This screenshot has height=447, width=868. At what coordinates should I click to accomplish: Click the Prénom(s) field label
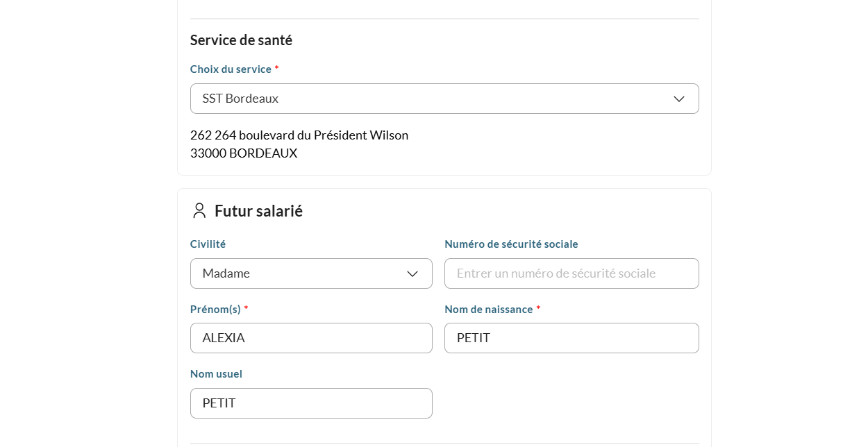215,309
